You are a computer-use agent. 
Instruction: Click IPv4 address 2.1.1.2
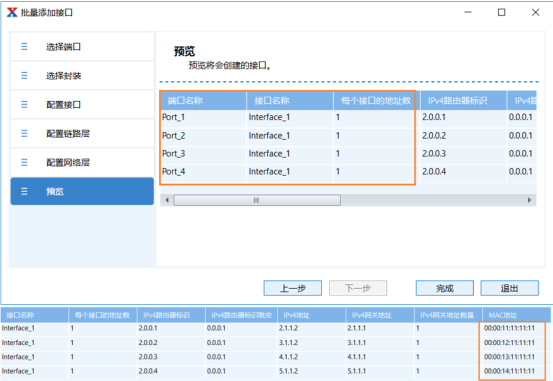point(288,328)
